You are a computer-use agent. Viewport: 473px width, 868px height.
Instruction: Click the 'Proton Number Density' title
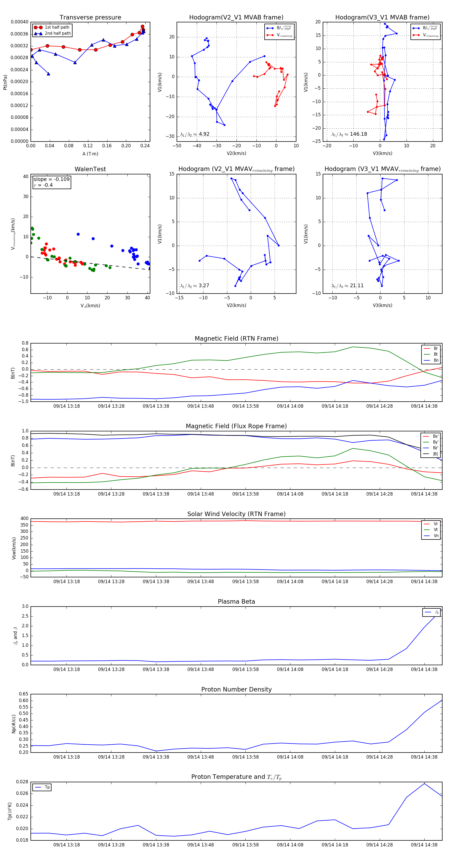(x=236, y=689)
